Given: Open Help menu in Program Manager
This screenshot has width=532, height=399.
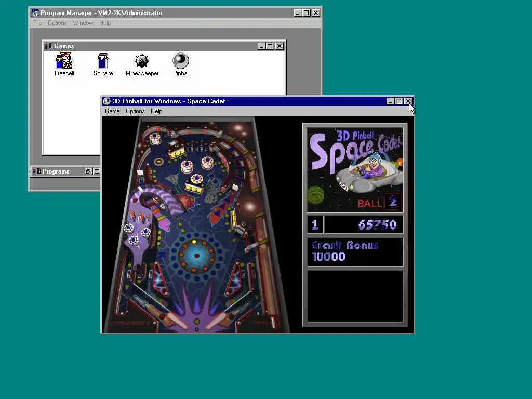Looking at the screenshot, I should (105, 23).
